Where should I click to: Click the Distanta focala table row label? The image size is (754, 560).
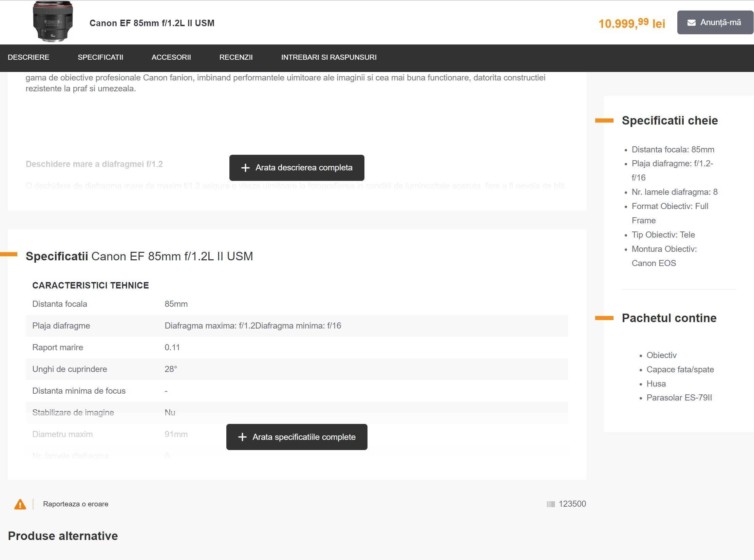(x=60, y=304)
